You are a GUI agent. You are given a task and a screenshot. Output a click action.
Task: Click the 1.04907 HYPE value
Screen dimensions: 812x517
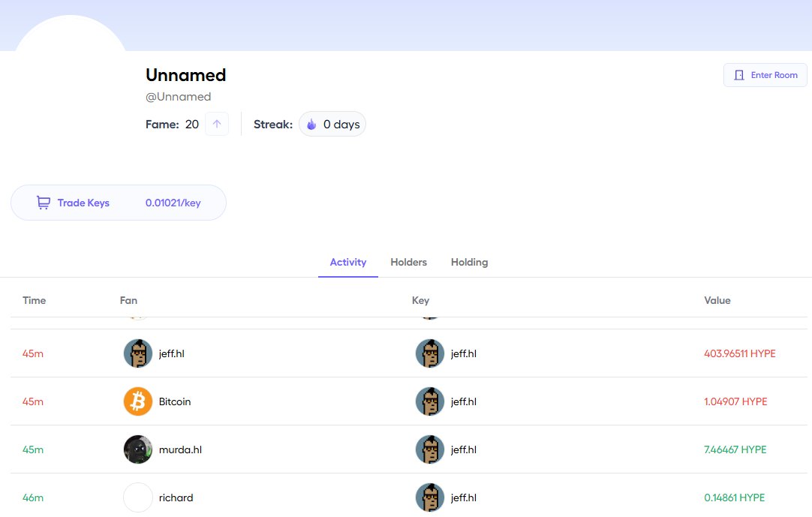pos(735,401)
